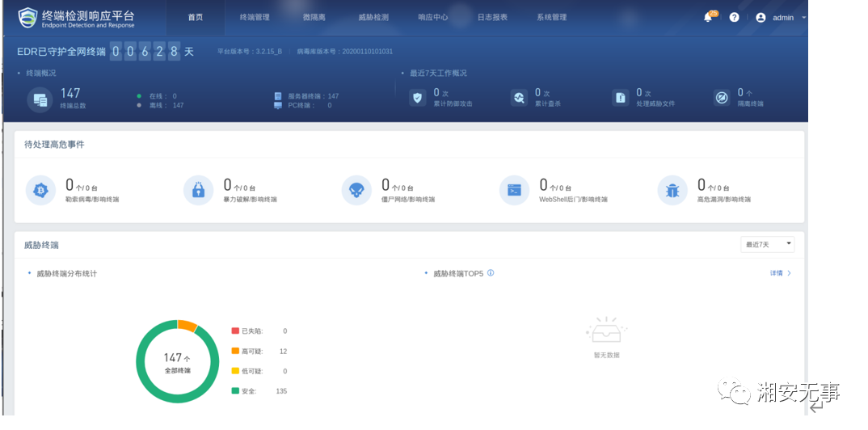This screenshot has width=868, height=430.
Task: Click the 高可疑 count 12
Action: point(284,351)
